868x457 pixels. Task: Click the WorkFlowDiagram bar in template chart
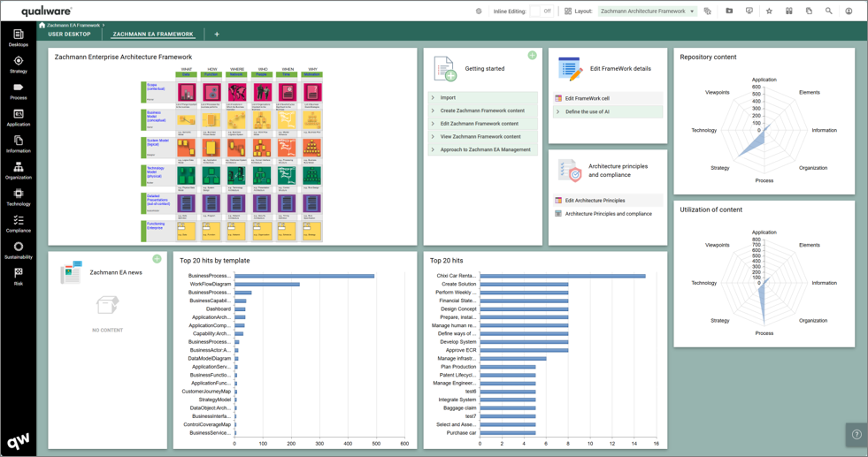267,285
